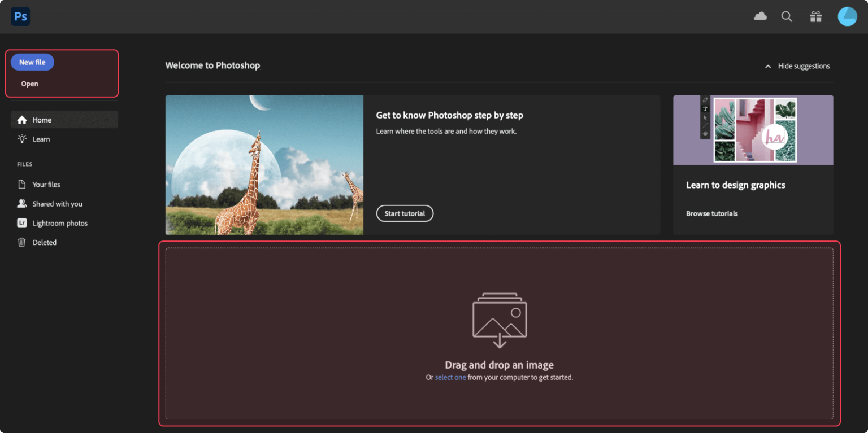Click the Photoshop Ps logo icon

click(20, 16)
